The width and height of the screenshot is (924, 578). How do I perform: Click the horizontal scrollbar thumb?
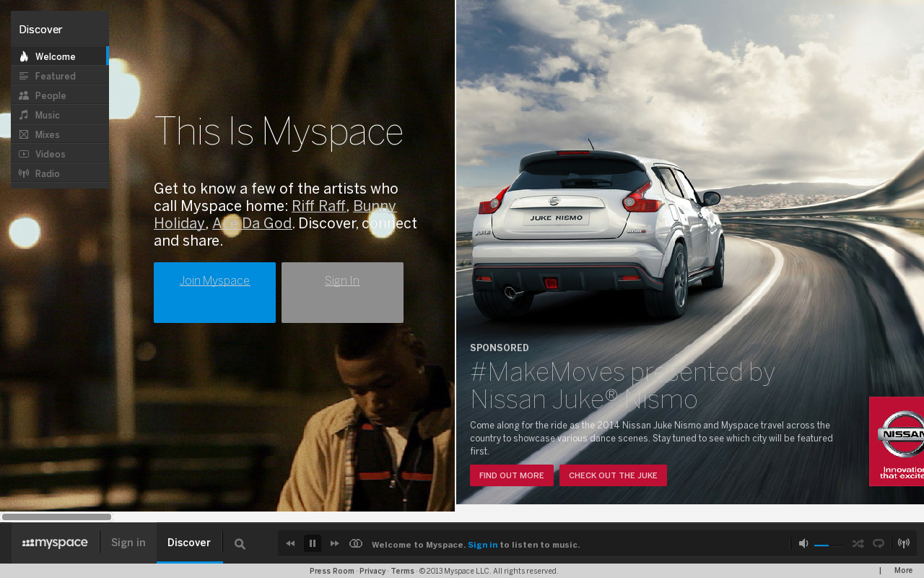tap(56, 517)
